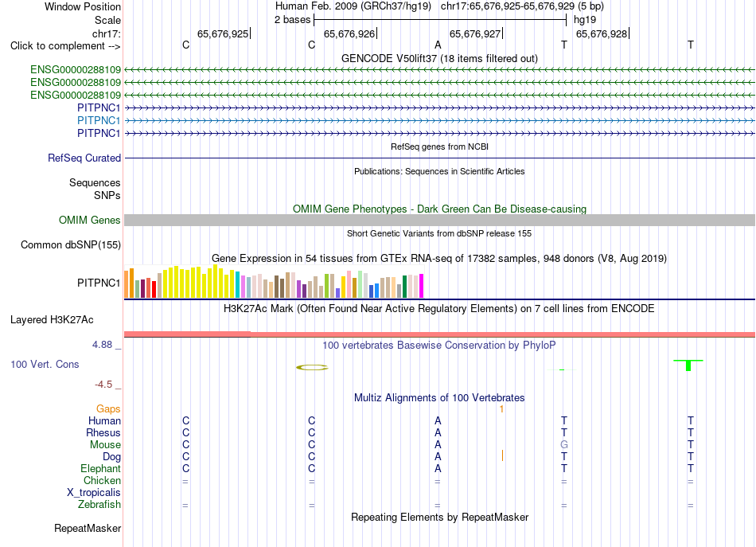Click the Rhesus species label
This screenshot has height=547, width=756.
click(103, 432)
